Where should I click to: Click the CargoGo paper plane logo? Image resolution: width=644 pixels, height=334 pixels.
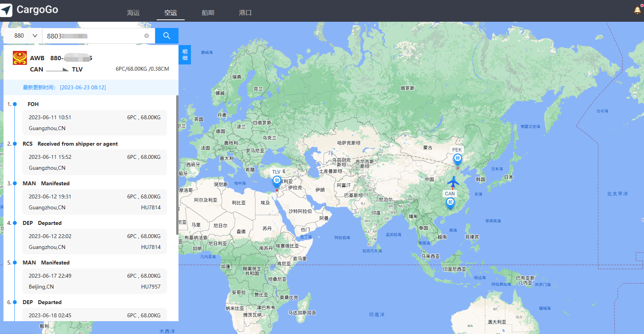click(x=6, y=10)
